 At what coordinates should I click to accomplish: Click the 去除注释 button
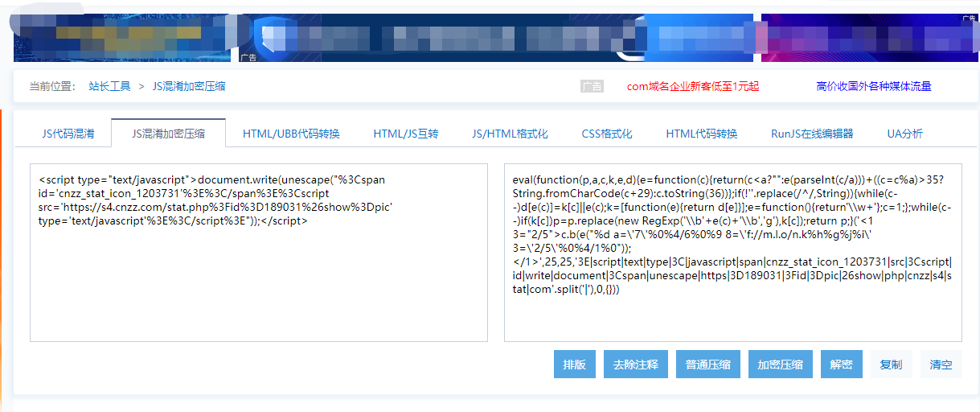point(635,365)
